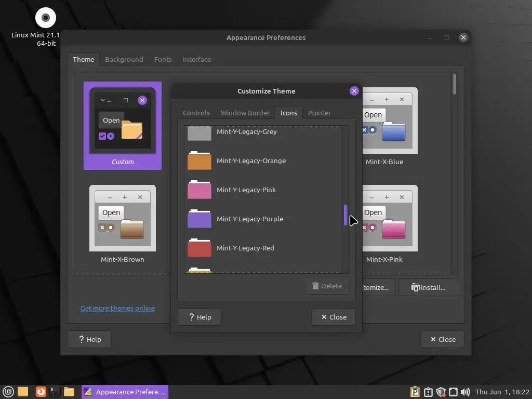The width and height of the screenshot is (532, 399).
Task: Click the Mint-Y-Legacy-Grey label text
Action: (247, 131)
